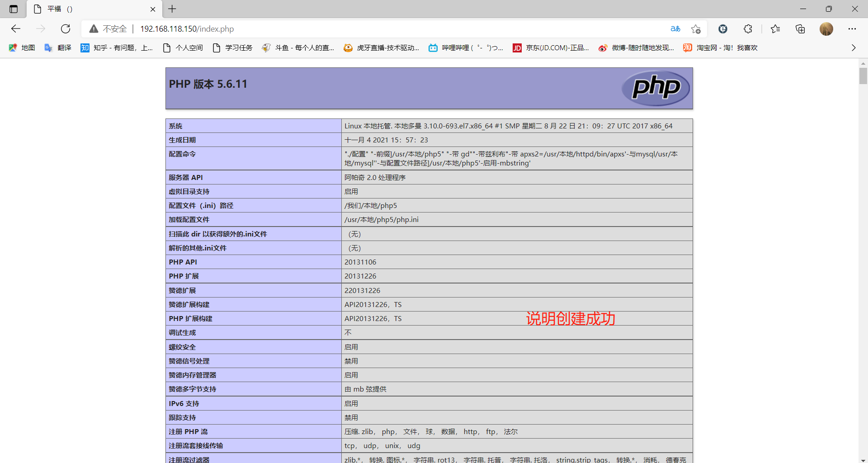Add this page to favorites
Image resolution: width=868 pixels, height=463 pixels.
coord(696,29)
